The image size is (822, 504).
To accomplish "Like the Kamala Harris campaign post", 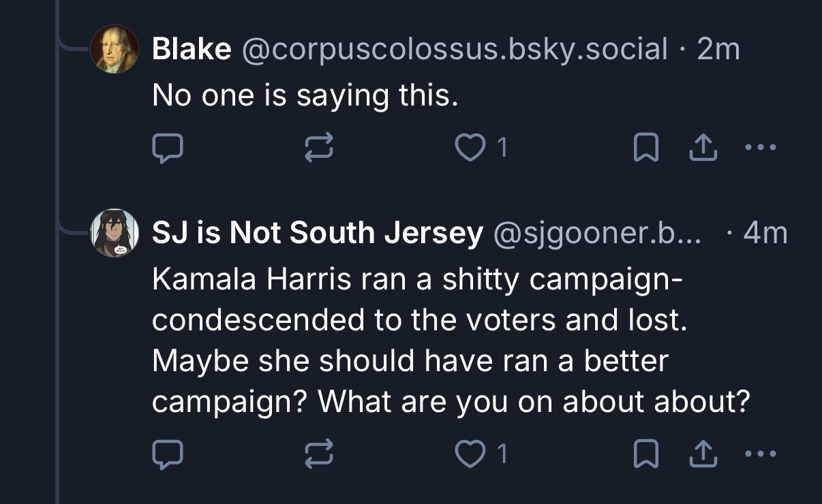I will point(469,454).
